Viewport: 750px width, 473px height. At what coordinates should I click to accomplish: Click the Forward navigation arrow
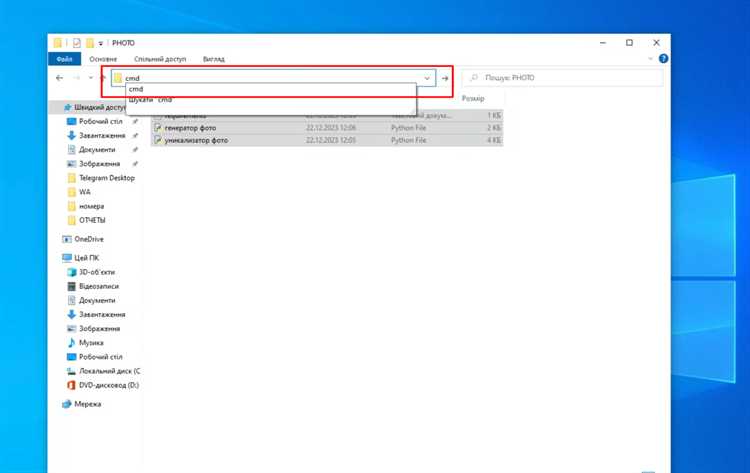pyautogui.click(x=77, y=78)
